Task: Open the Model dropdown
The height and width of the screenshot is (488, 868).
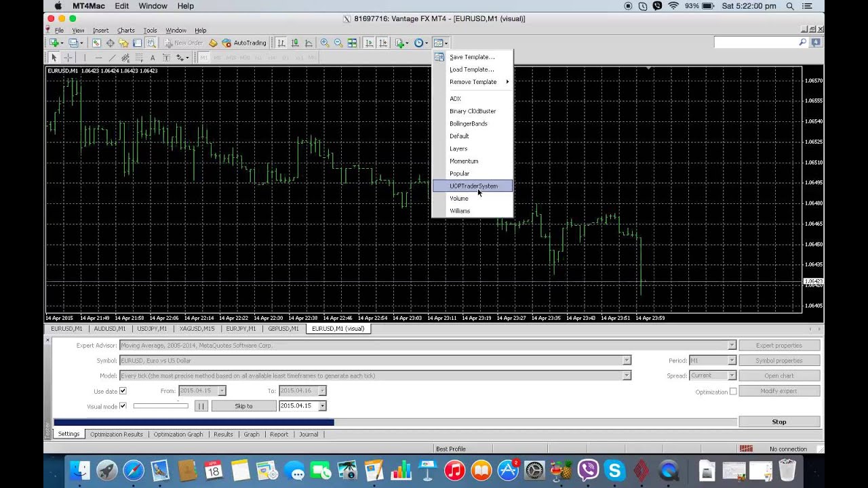Action: click(627, 375)
